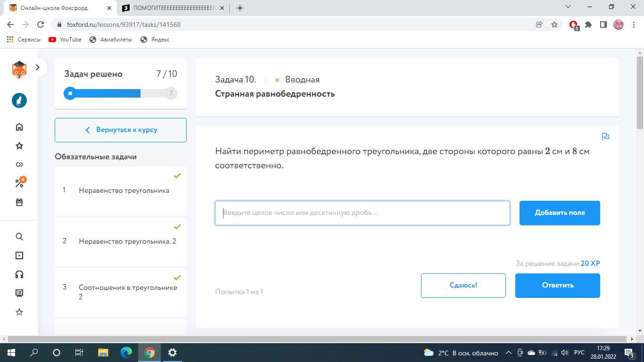This screenshot has width=644, height=362.
Task: Open a new browser tab
Action: [x=239, y=8]
